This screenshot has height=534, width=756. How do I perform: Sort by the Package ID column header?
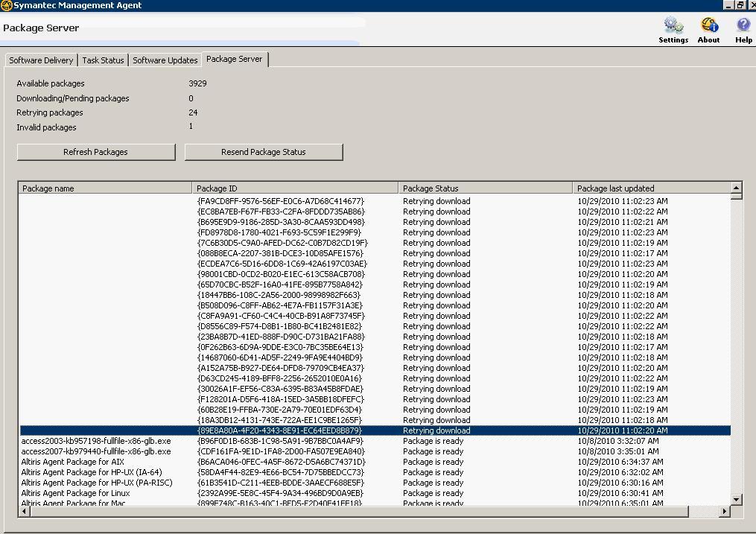pyautogui.click(x=295, y=188)
